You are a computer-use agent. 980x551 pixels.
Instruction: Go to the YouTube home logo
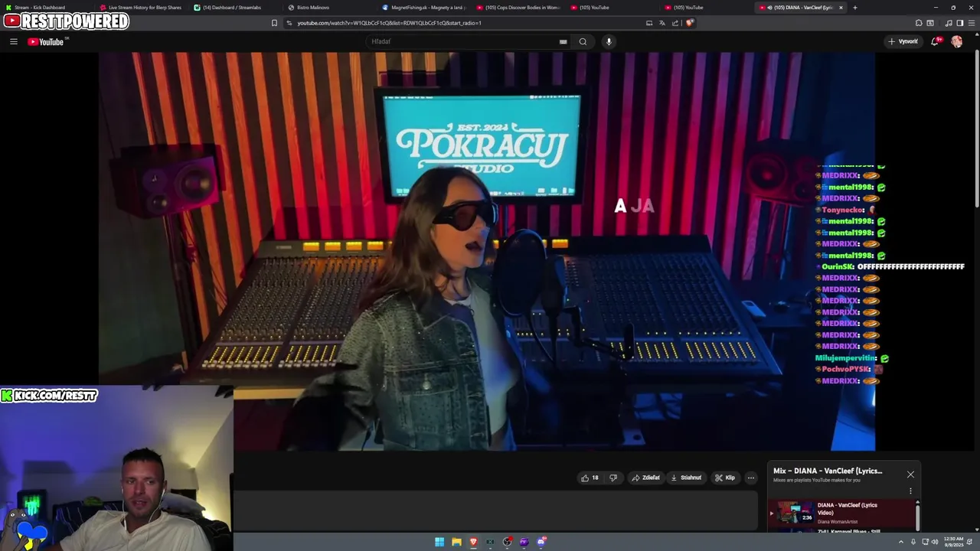(x=46, y=41)
